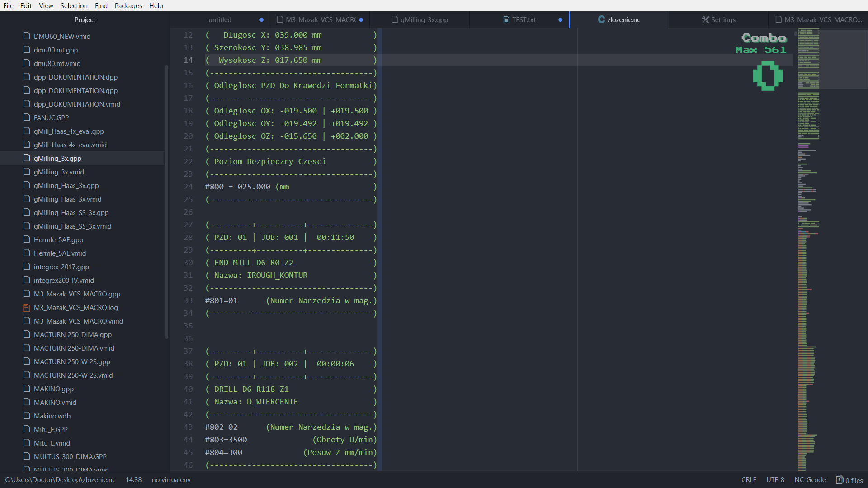
Task: Click the unsaved changes dot on TEST.txt
Action: (x=561, y=20)
